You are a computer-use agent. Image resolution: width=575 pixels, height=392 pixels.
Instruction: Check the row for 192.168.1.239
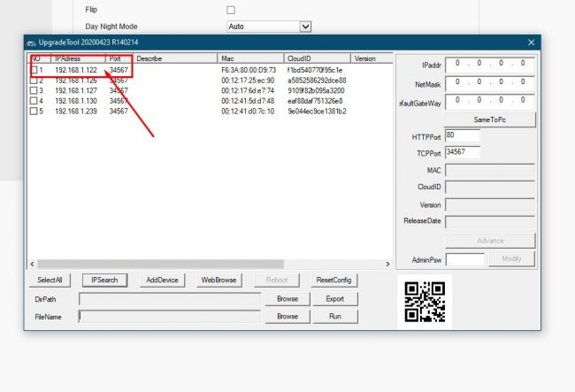click(34, 111)
